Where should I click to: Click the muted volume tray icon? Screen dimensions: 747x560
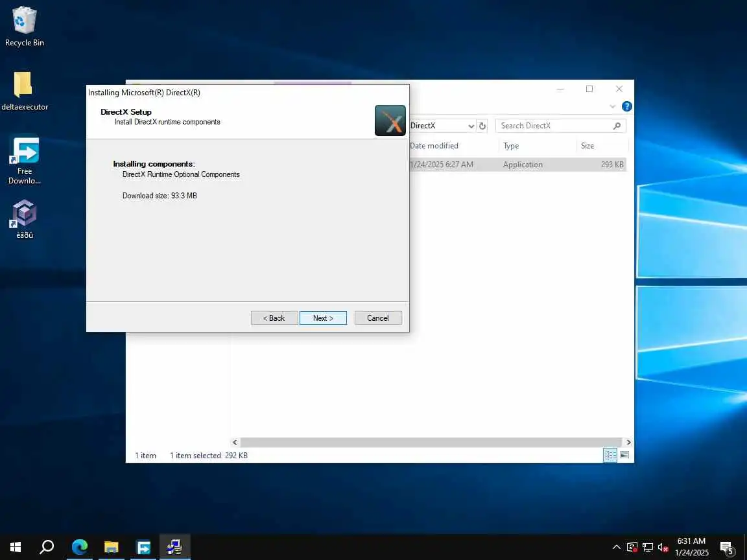(x=663, y=547)
